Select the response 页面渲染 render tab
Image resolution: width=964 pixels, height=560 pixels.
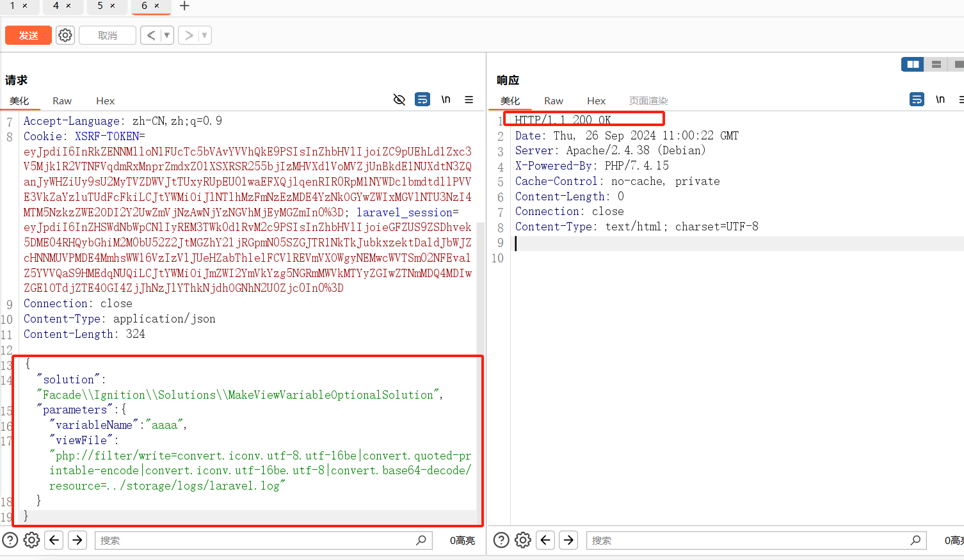[648, 100]
